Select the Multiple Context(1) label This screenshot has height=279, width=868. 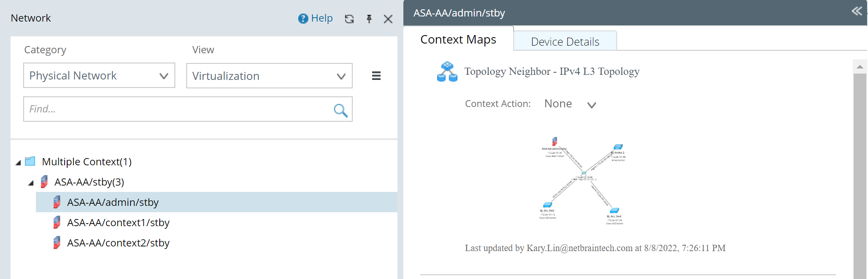click(x=87, y=161)
